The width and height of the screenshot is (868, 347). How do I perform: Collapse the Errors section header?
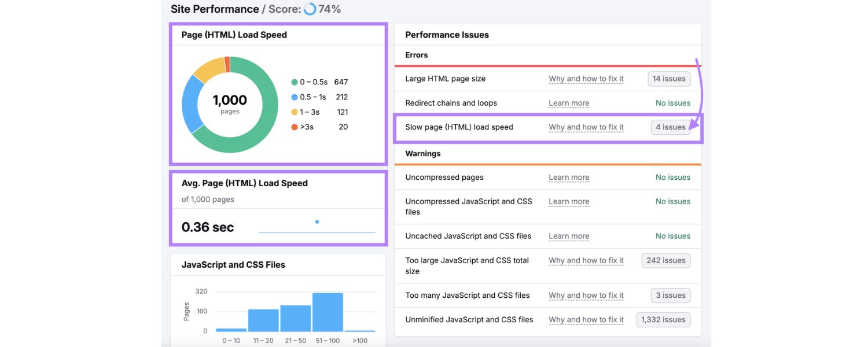pyautogui.click(x=416, y=54)
